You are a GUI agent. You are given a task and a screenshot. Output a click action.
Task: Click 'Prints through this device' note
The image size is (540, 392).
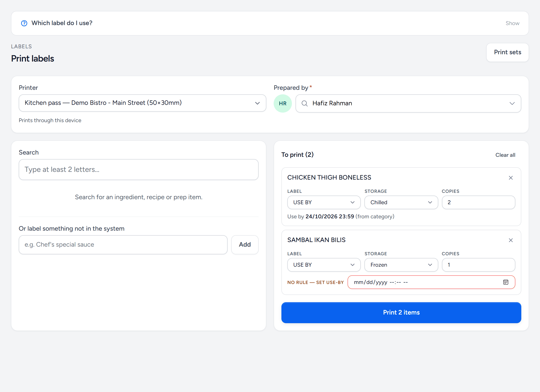(x=50, y=120)
